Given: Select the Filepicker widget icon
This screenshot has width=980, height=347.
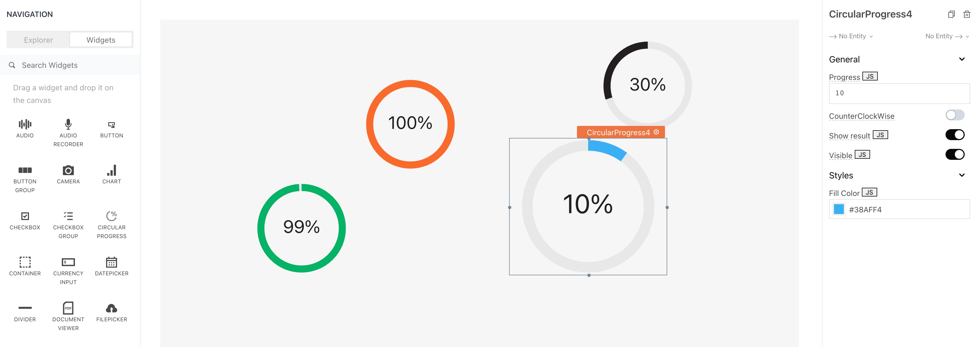Looking at the screenshot, I should pos(112,308).
